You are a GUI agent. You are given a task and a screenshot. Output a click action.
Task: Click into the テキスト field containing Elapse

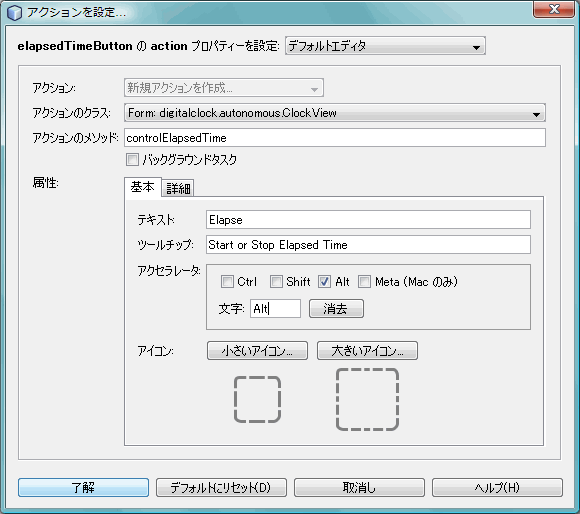(x=368, y=220)
